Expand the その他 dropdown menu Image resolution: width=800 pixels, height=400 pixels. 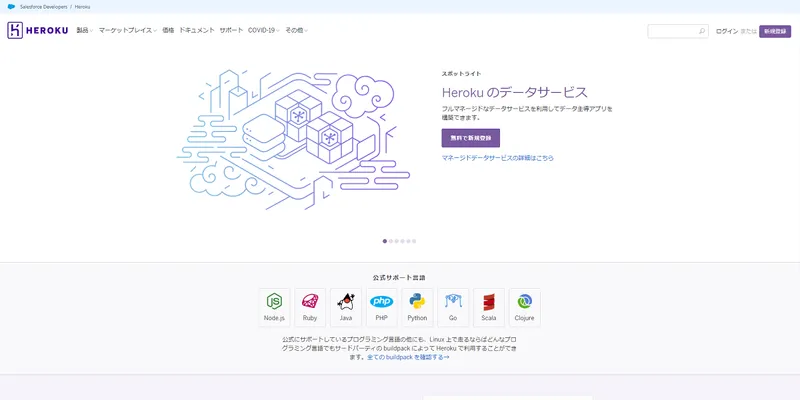pos(296,31)
